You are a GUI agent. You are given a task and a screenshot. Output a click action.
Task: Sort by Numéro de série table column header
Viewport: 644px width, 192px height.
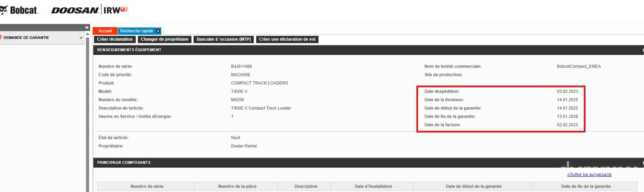point(147,186)
